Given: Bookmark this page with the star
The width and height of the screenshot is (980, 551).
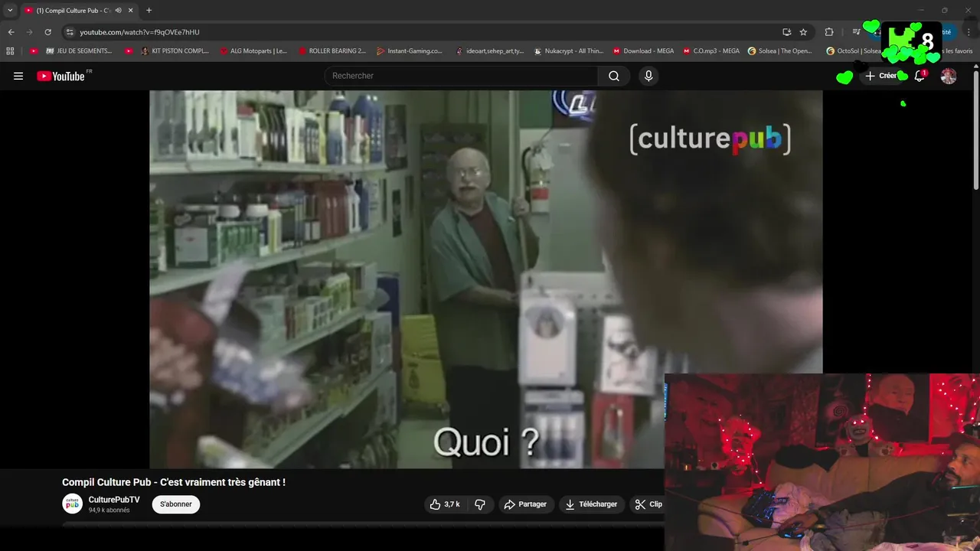Looking at the screenshot, I should click(x=803, y=32).
